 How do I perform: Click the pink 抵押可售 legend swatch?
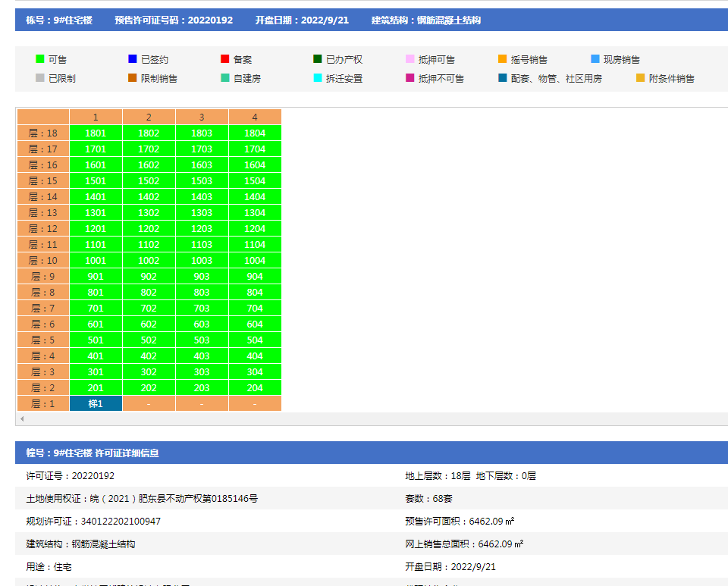point(410,59)
